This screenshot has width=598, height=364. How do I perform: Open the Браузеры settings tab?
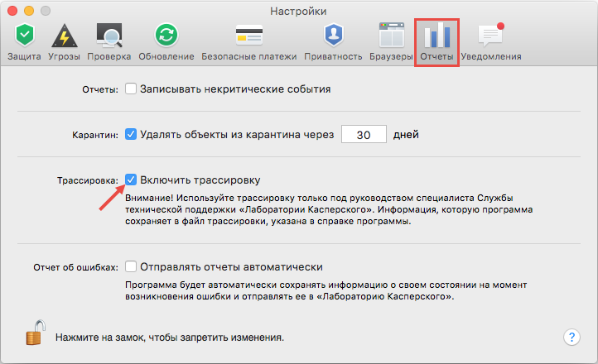click(x=391, y=42)
